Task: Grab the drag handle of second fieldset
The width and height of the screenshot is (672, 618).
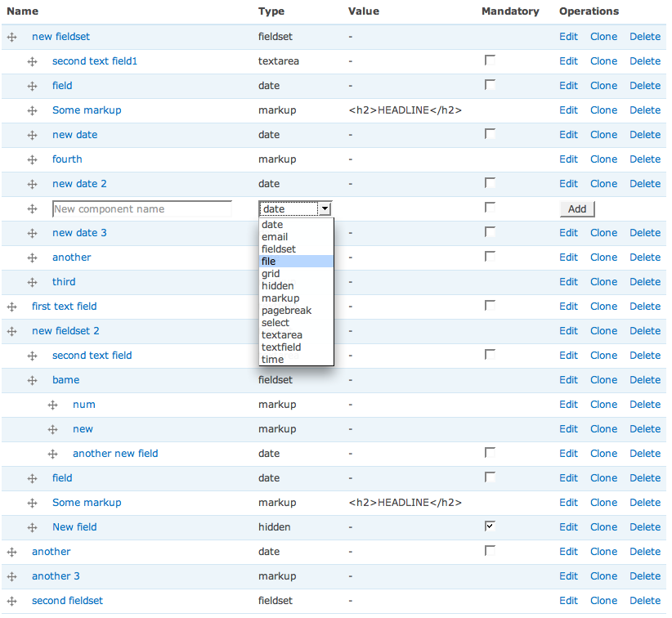Action: 12,602
